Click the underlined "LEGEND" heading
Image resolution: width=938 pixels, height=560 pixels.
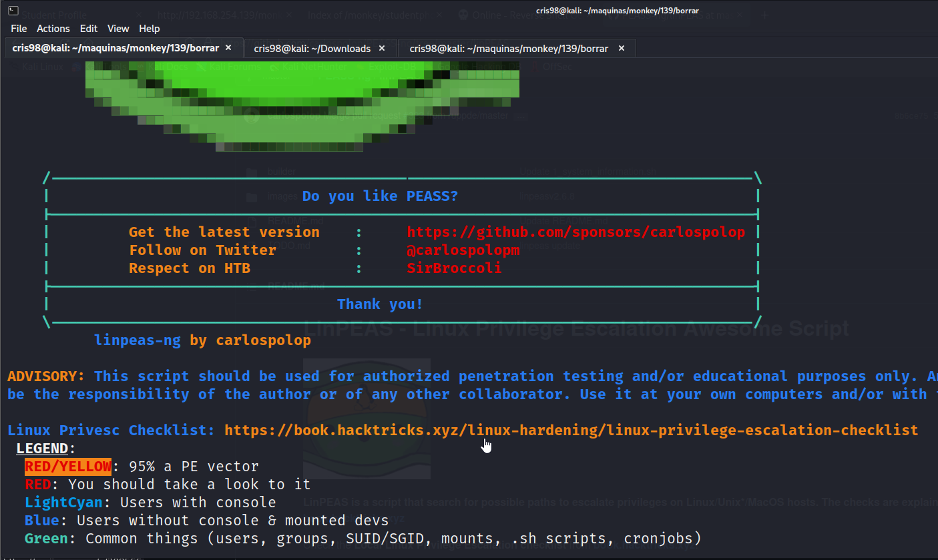coord(42,449)
